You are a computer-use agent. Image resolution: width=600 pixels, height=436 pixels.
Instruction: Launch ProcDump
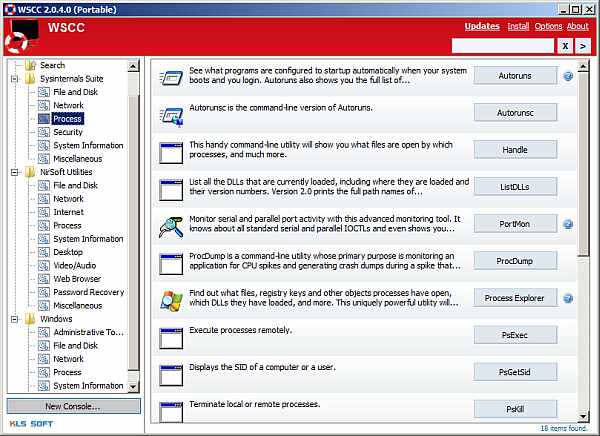coord(515,261)
